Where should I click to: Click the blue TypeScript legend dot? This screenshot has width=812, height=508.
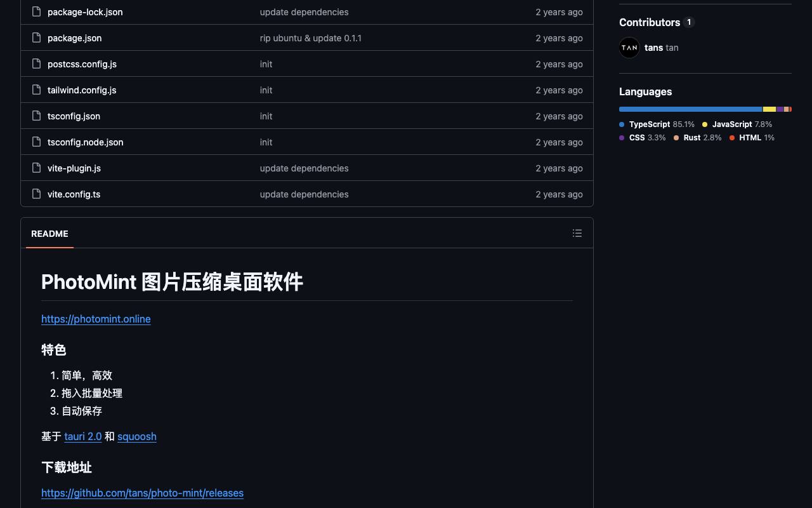coord(622,124)
